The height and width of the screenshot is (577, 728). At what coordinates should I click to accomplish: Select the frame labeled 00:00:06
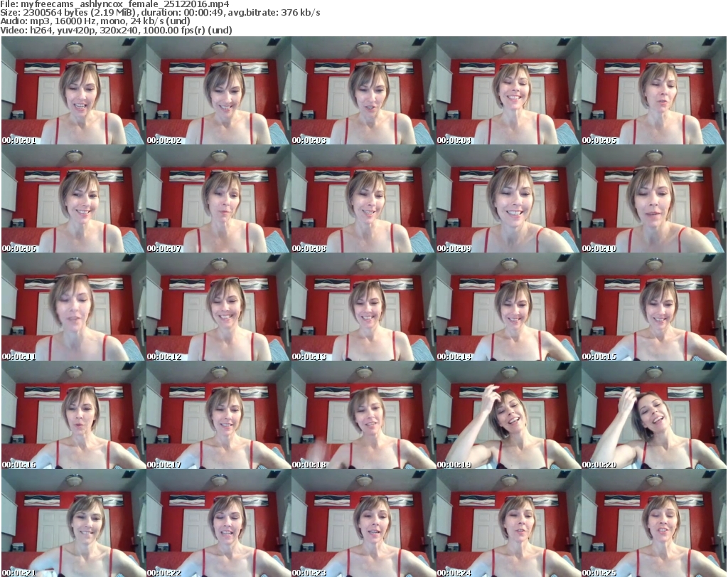click(73, 198)
